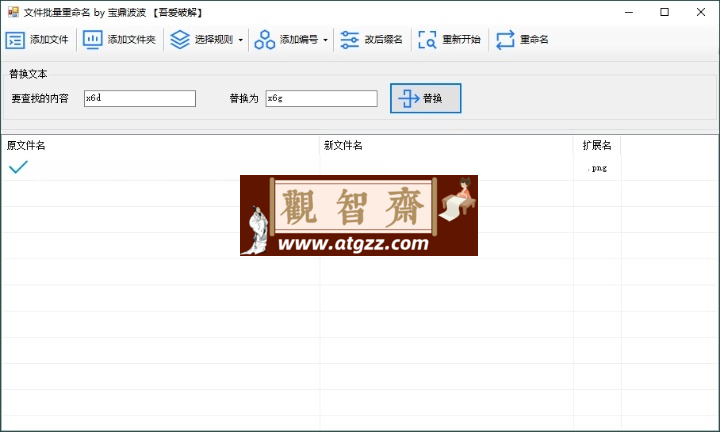Maximize the window
The height and width of the screenshot is (432, 720).
point(664,12)
